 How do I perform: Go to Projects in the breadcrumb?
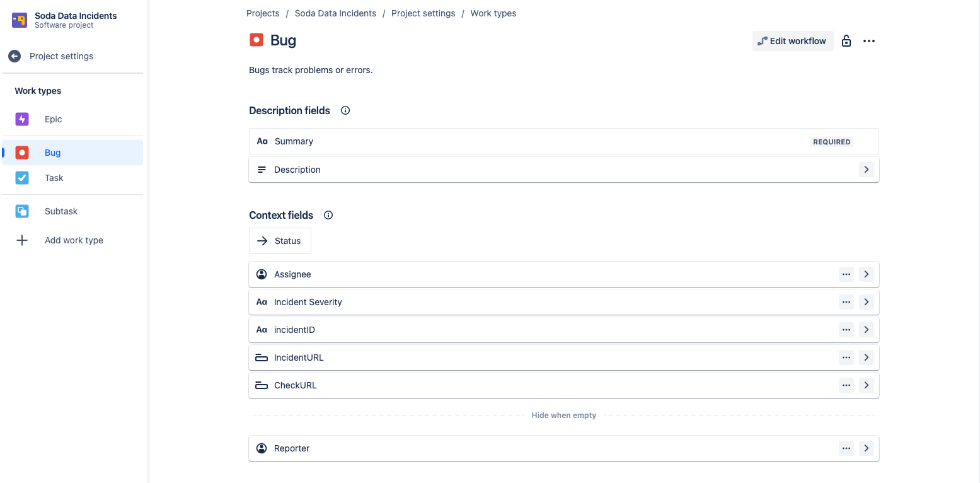click(263, 13)
